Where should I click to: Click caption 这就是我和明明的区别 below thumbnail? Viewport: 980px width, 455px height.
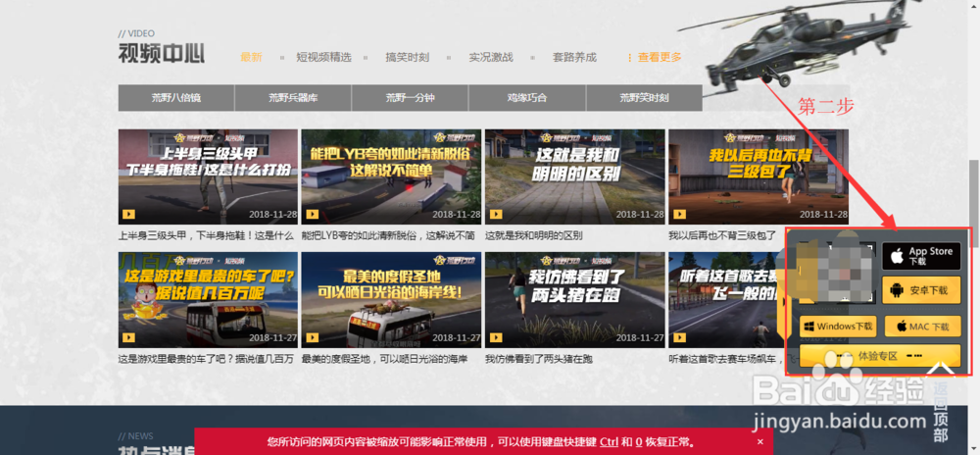click(534, 236)
